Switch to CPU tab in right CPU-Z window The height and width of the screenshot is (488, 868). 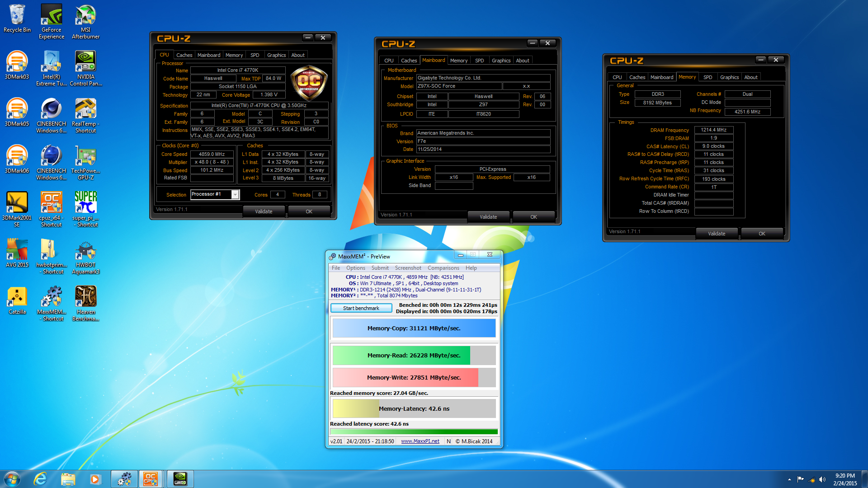617,77
